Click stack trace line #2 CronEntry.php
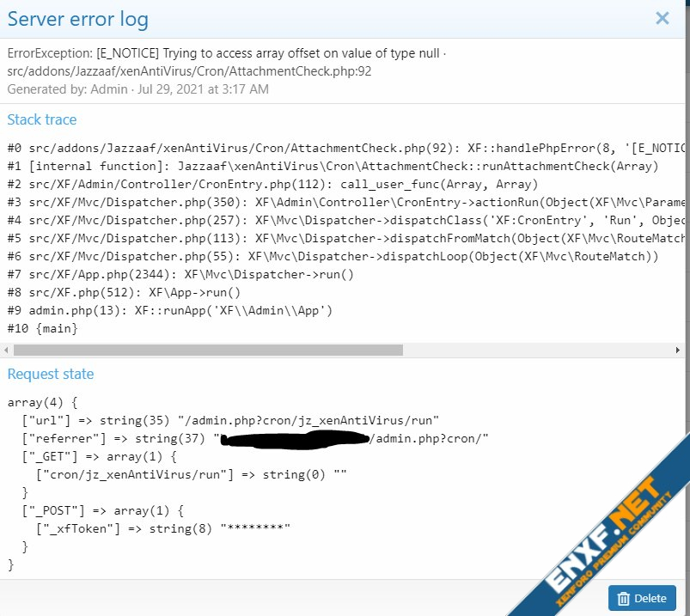 tap(258, 184)
